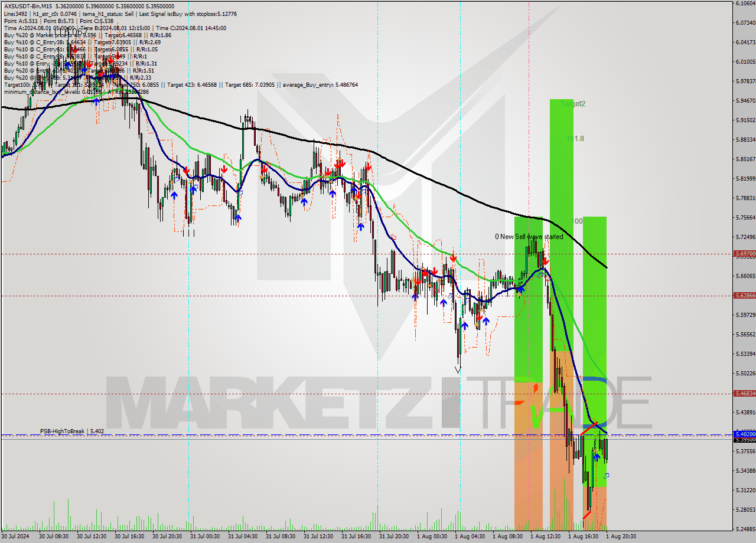Click the 5.94670 price axis label
Viewport: 756px width, 543px height.
[x=745, y=100]
